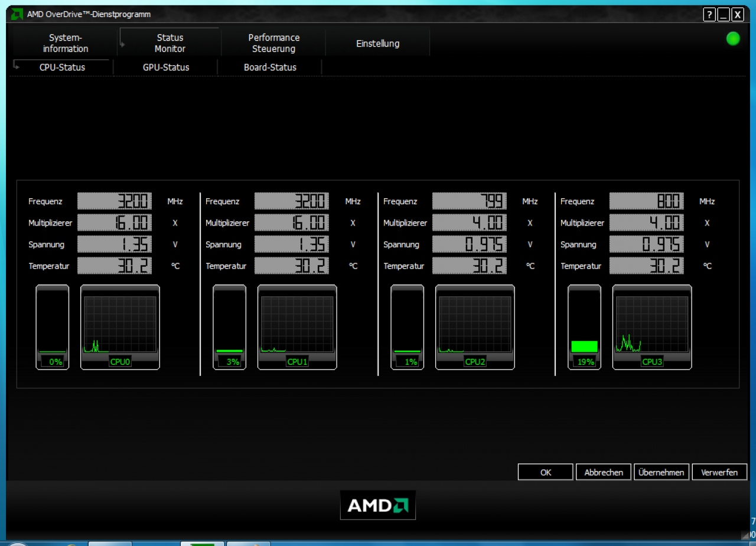Click the CPU0 Frequenz 3200 value

[x=115, y=201]
